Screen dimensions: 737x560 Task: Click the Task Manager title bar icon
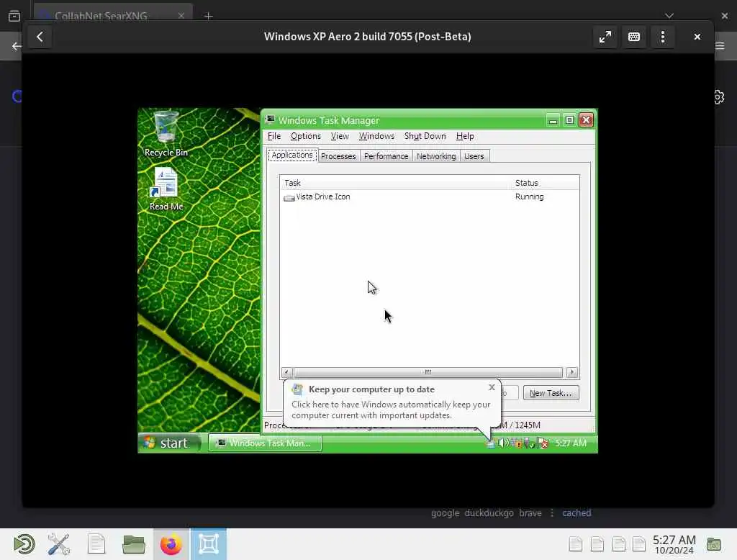coord(270,120)
